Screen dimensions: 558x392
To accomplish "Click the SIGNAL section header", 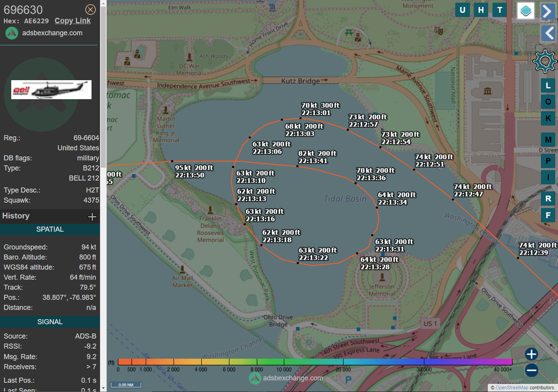I will (50, 322).
